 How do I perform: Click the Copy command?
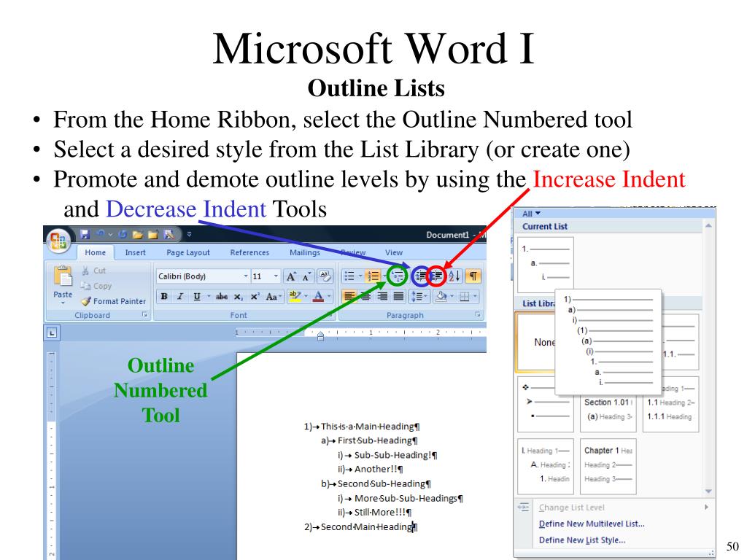(96, 286)
